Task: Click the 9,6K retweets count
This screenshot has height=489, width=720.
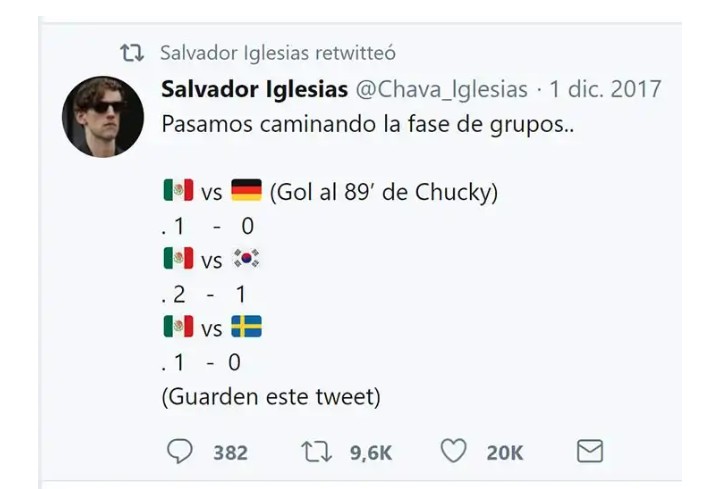Action: 370,453
